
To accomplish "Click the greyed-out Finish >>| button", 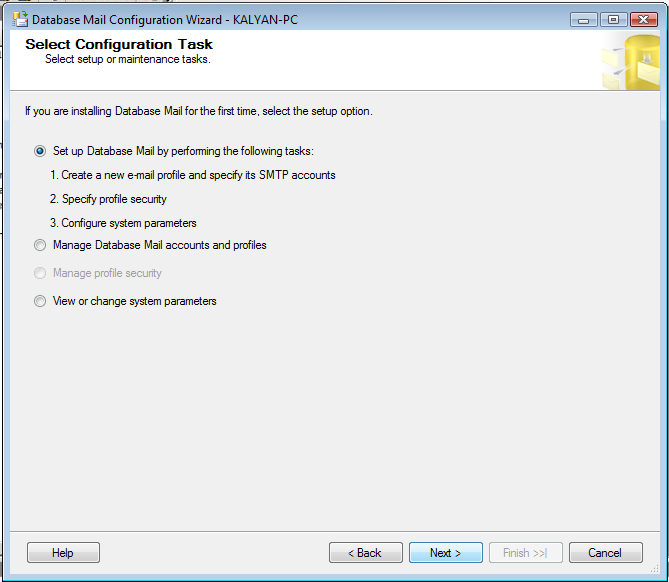I will [526, 553].
